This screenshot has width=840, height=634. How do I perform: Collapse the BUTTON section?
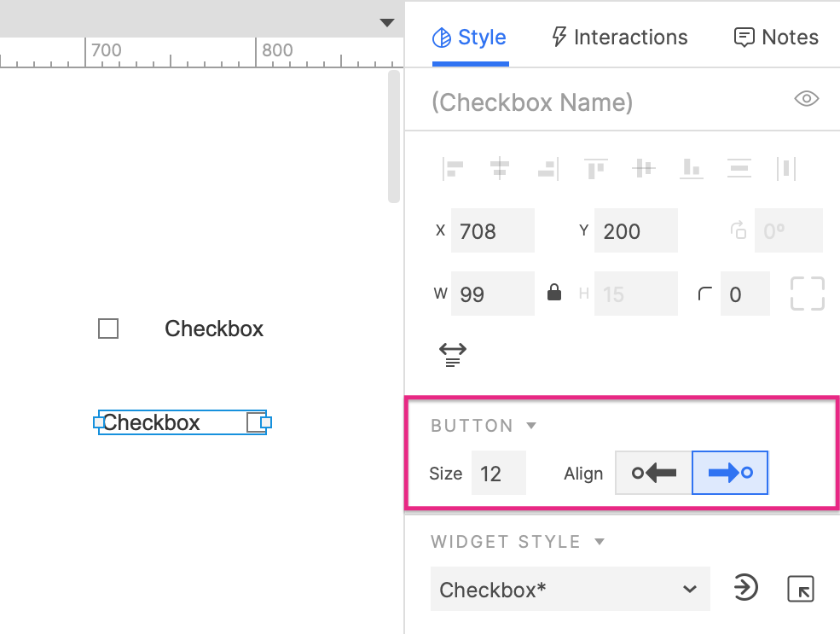click(531, 426)
